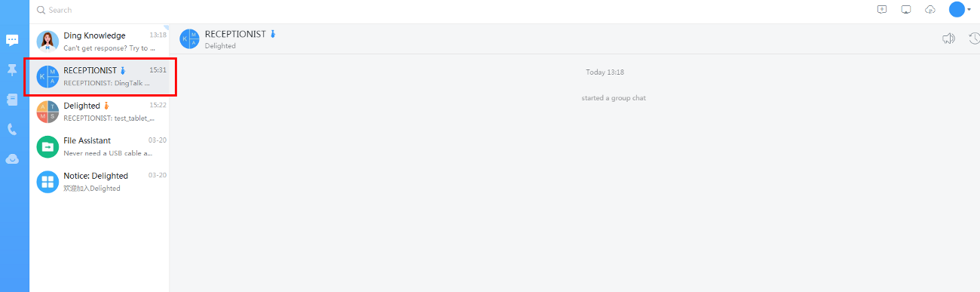
Task: Open the Messages tab in blue sidebar
Action: point(12,41)
